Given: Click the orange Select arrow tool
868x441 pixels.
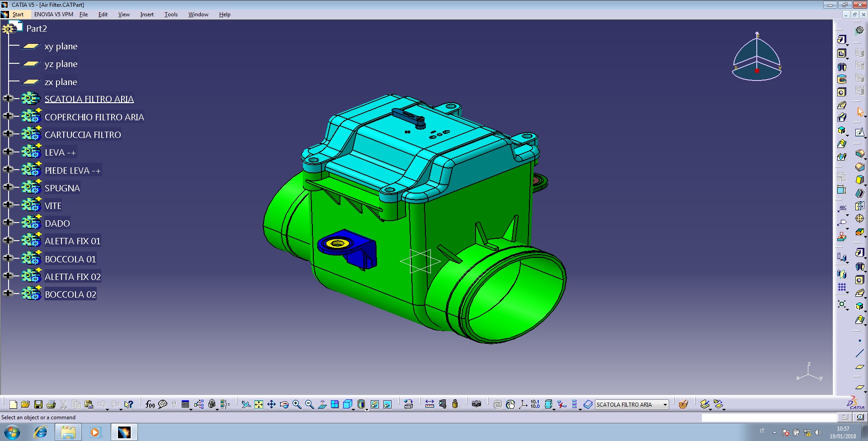Looking at the screenshot, I should coord(860,112).
